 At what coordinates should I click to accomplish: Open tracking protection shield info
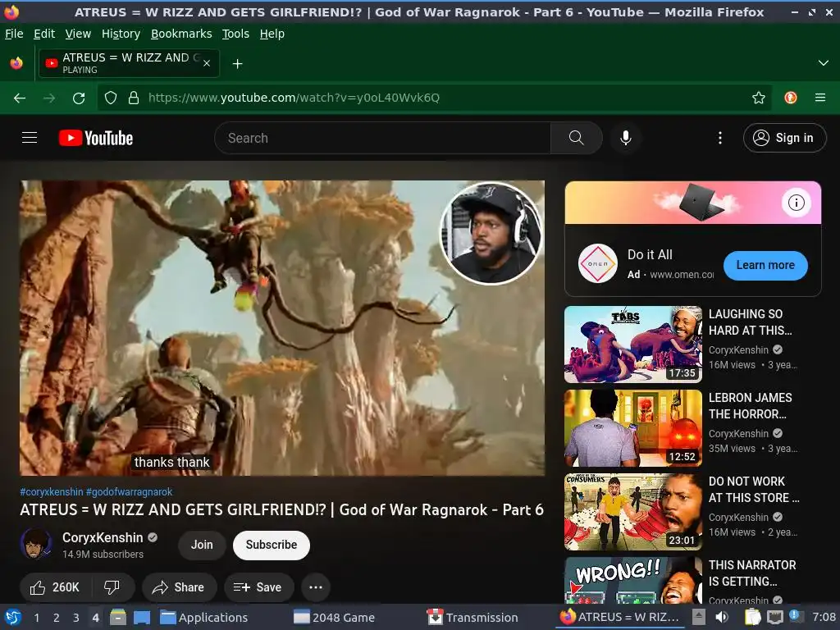[111, 98]
